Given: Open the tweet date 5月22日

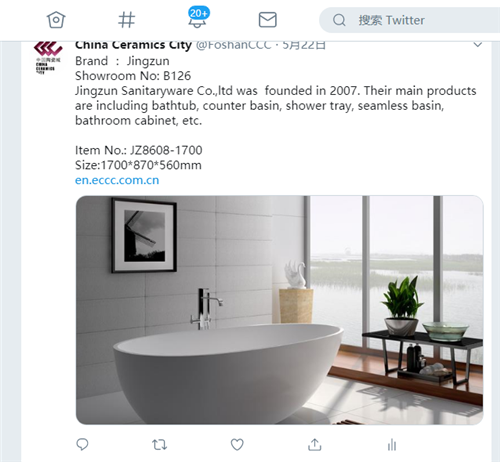Looking at the screenshot, I should point(304,45).
